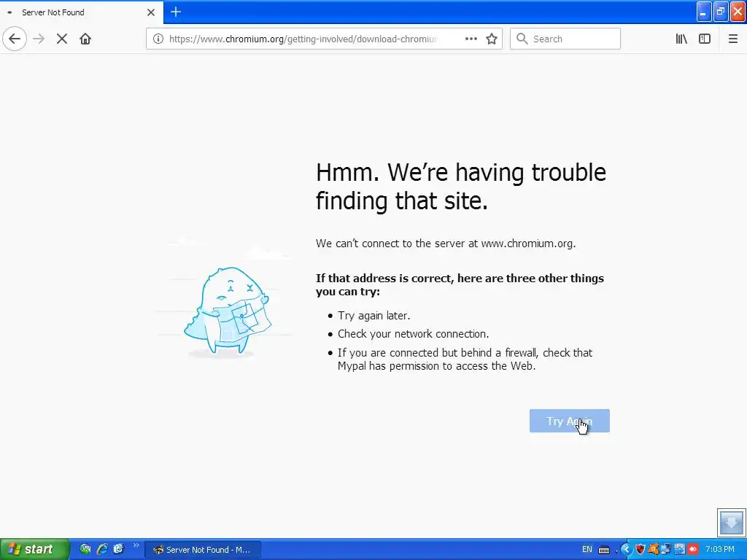The height and width of the screenshot is (560, 747).
Task: Click the Try Again button
Action: [x=569, y=421]
